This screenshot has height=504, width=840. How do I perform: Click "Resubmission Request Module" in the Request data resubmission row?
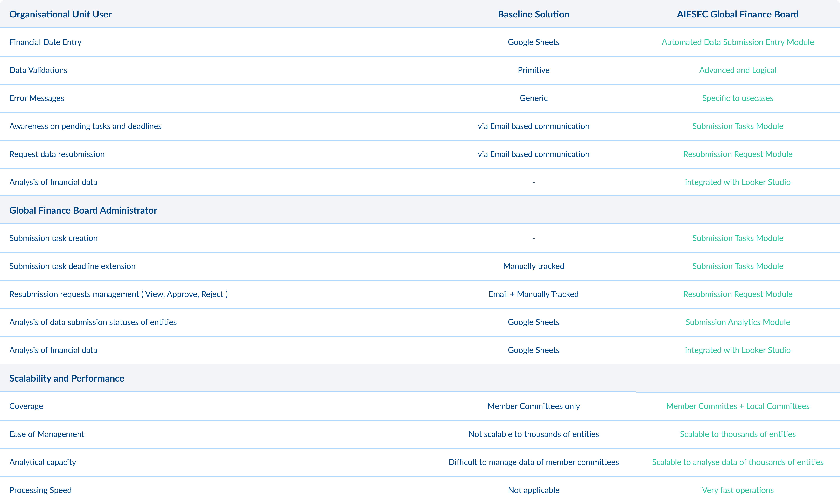click(x=738, y=154)
